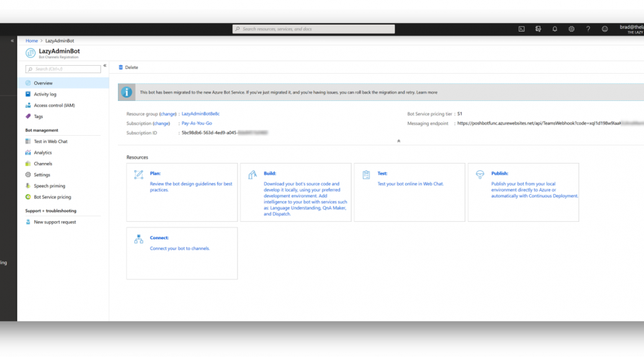Collapse the far-left portal navigation chevron

(12, 41)
